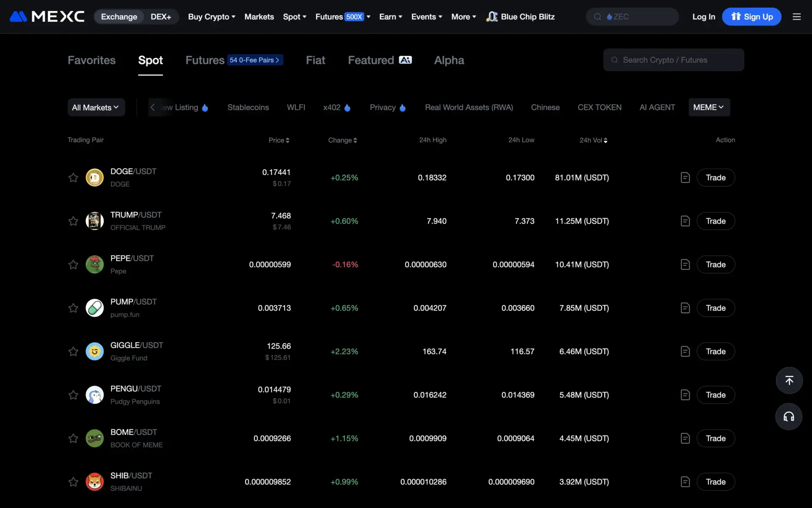
Task: Open customer support via the headset icon
Action: point(789,417)
